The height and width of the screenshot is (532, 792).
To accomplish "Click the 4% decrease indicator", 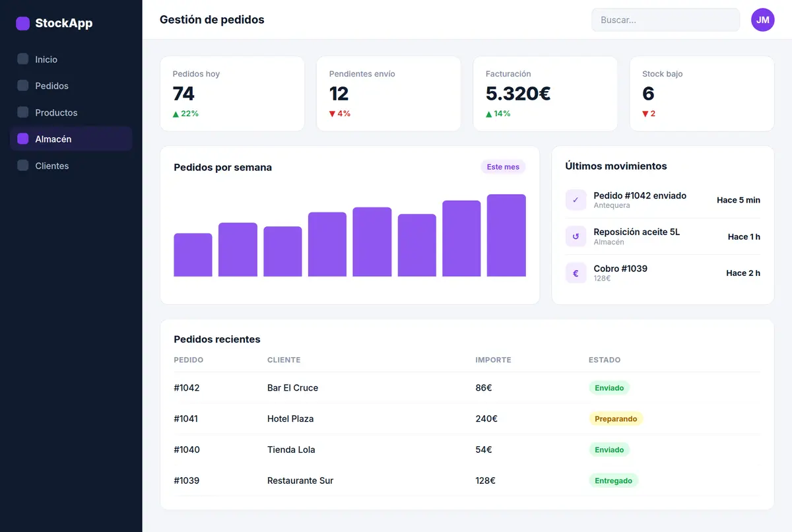I will [x=340, y=114].
